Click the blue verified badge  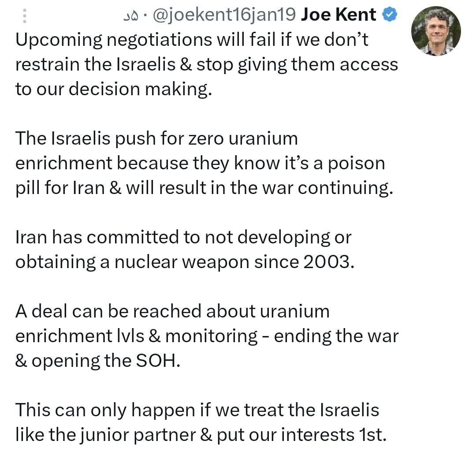(390, 15)
